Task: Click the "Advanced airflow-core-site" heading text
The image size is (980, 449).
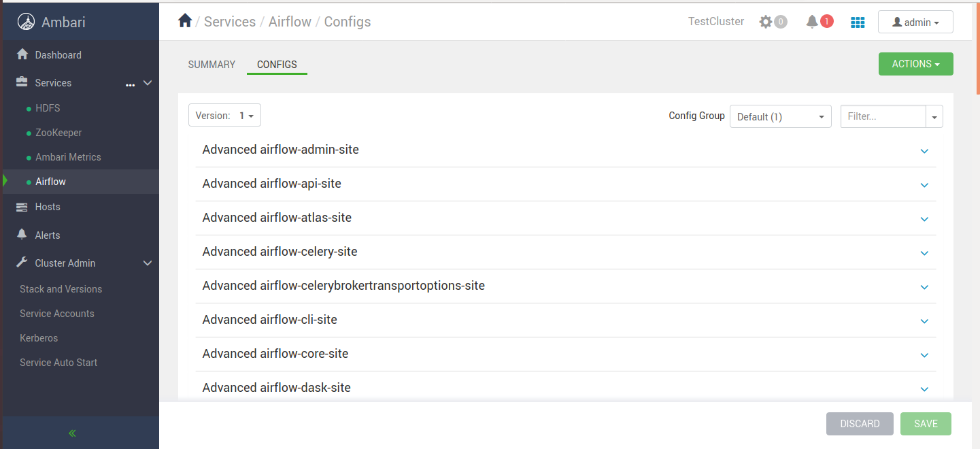Action: click(x=275, y=354)
